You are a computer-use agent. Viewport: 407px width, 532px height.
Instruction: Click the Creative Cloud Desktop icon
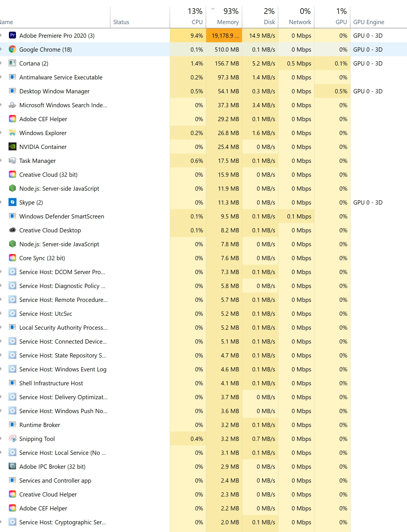12,230
